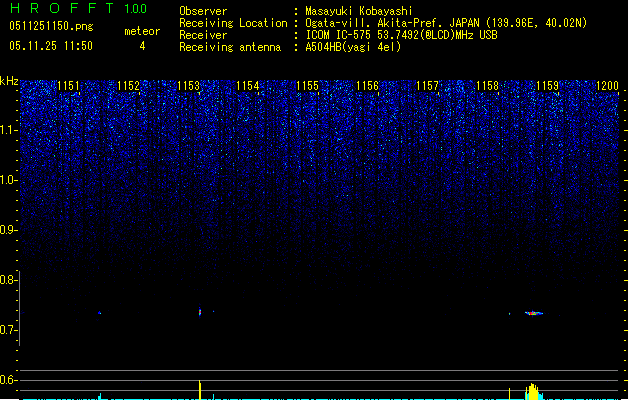This screenshot has width=629, height=400.
Task: Click the kHz axis unit label
Action: point(9,81)
